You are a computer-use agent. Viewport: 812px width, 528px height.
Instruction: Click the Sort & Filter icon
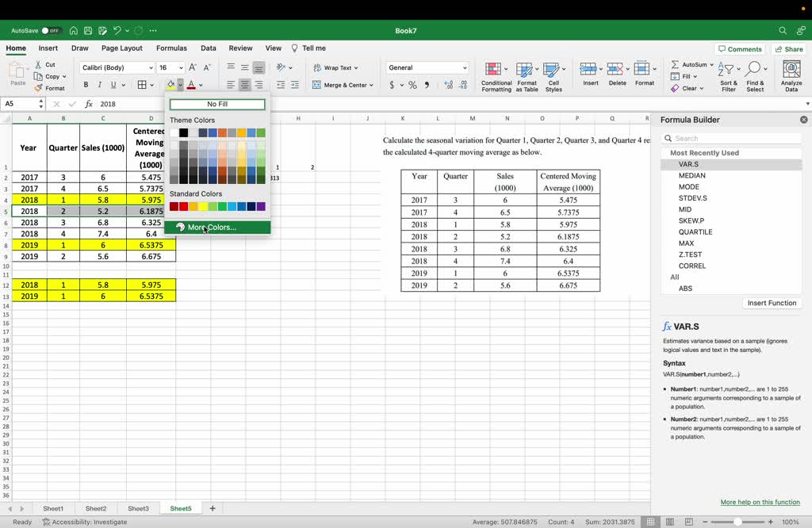[x=728, y=77]
